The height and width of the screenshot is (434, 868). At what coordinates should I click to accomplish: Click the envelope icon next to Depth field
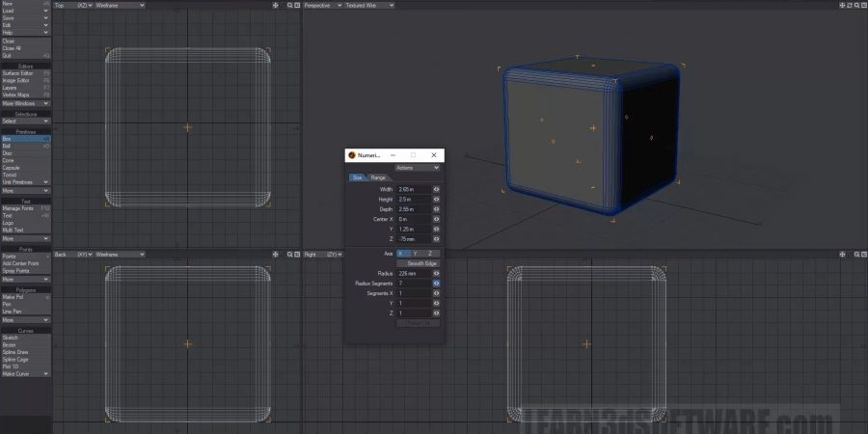[436, 208]
